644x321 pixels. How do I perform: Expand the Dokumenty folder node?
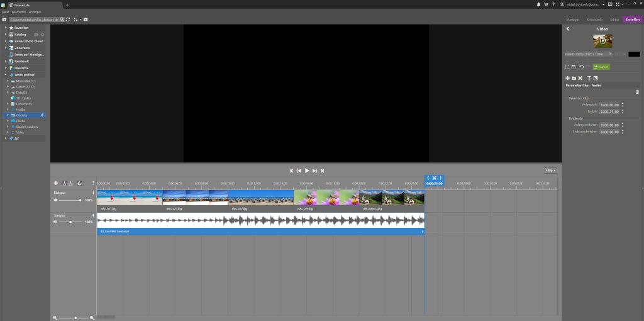click(8, 104)
